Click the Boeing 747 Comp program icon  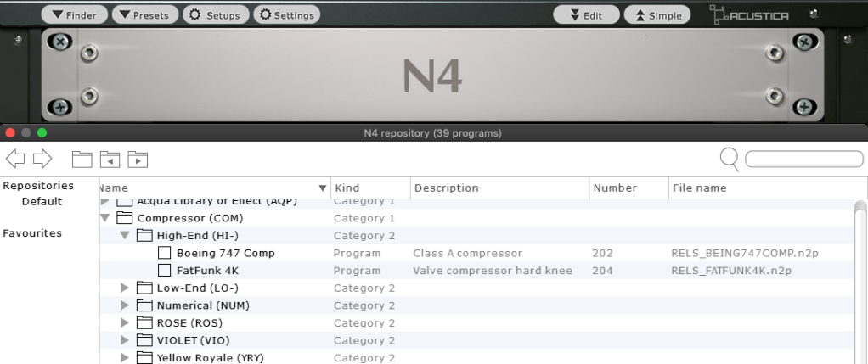(165, 253)
